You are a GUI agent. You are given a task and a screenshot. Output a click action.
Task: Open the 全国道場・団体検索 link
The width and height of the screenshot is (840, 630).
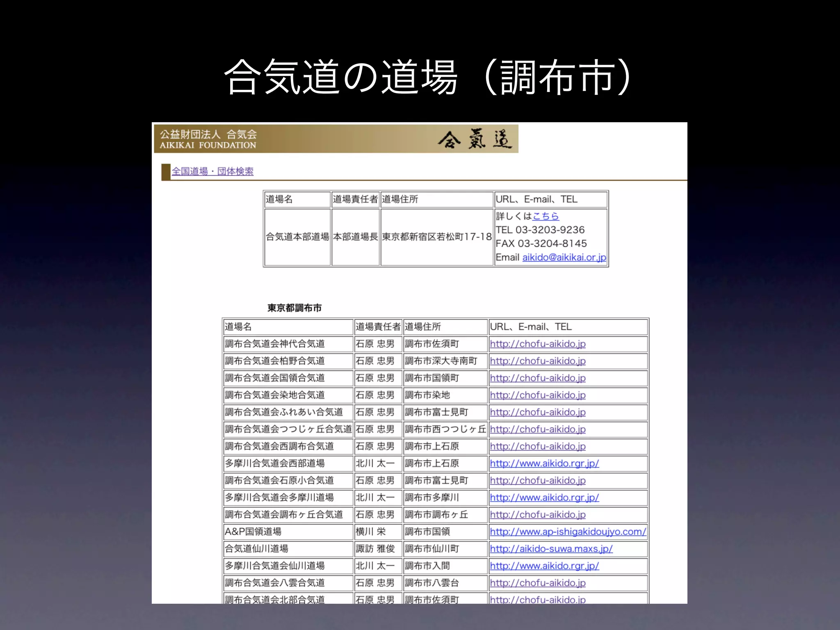[x=212, y=171]
